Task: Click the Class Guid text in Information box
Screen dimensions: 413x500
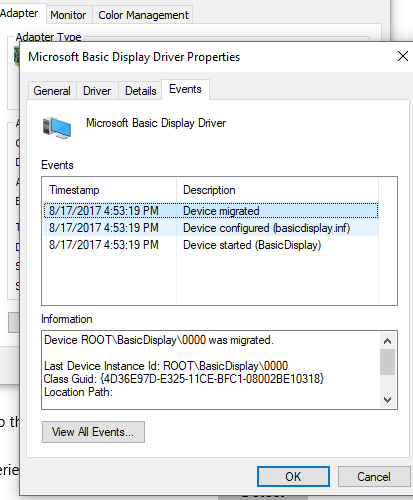Action: point(184,379)
